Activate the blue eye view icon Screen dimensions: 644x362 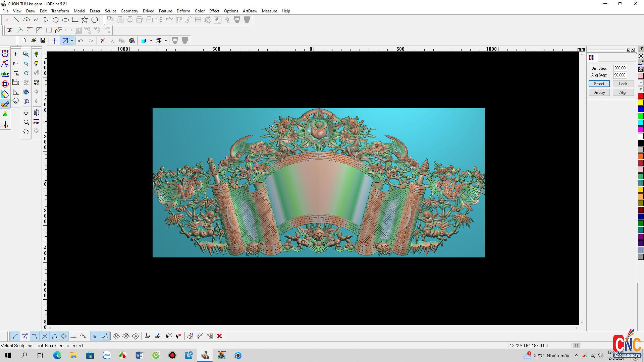pyautogui.click(x=26, y=92)
